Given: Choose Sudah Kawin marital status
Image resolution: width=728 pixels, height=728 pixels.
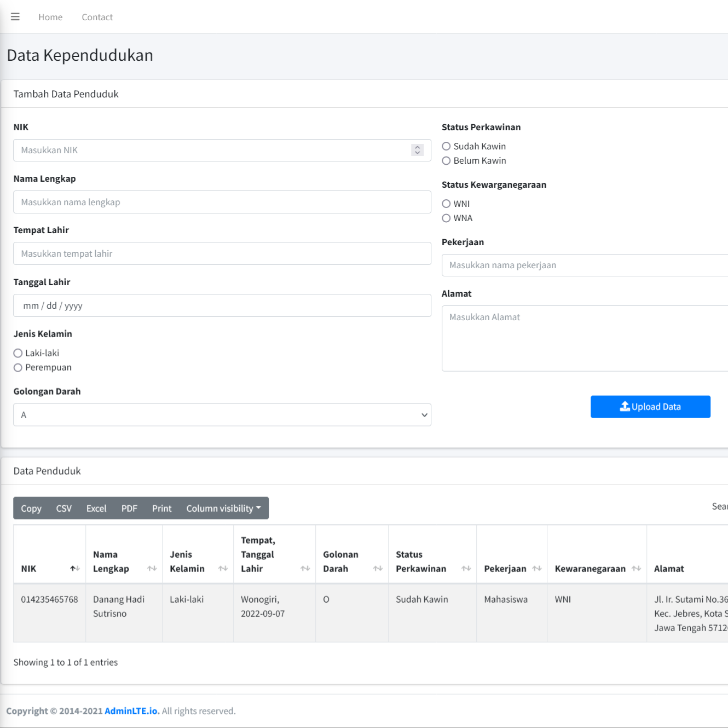Looking at the screenshot, I should 446,146.
